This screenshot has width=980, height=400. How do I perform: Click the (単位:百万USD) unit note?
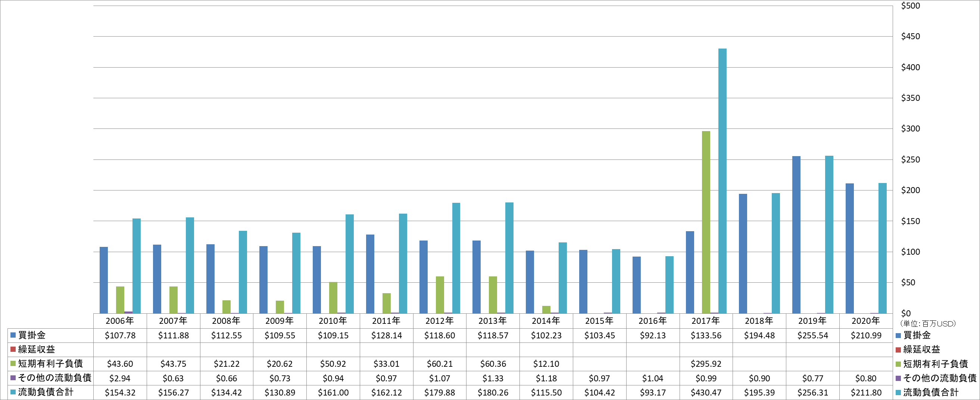(x=928, y=323)
